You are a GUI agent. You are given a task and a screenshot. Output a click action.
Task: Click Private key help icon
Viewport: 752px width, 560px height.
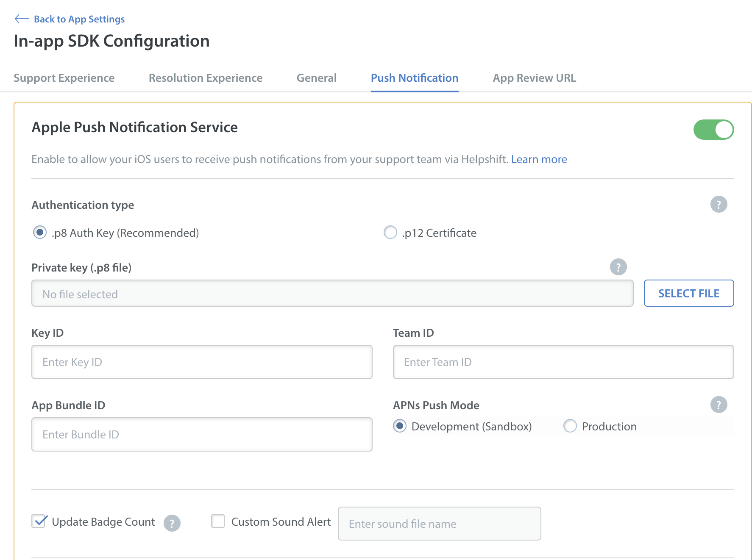(618, 267)
